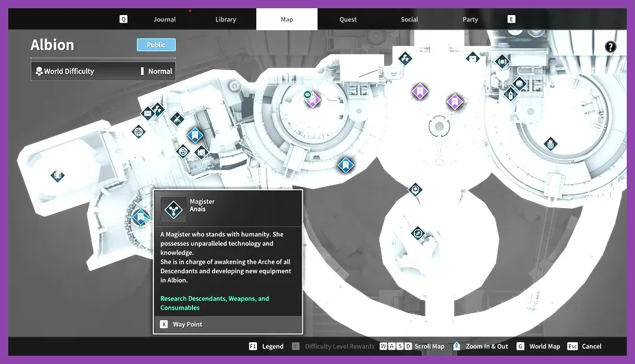
Task: Click the purple bookmark nearest the plaza research icon
Action: coord(420,91)
